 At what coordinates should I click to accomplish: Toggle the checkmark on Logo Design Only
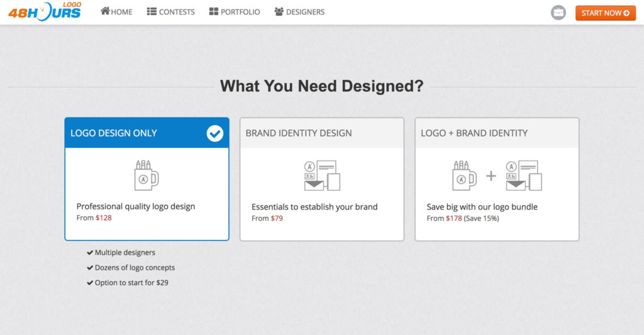click(x=215, y=133)
